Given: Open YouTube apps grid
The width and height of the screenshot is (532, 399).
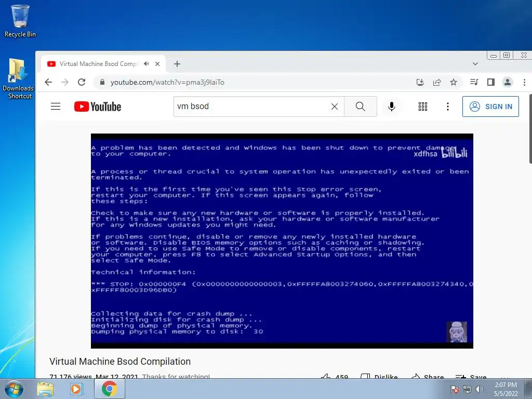Looking at the screenshot, I should (x=423, y=107).
